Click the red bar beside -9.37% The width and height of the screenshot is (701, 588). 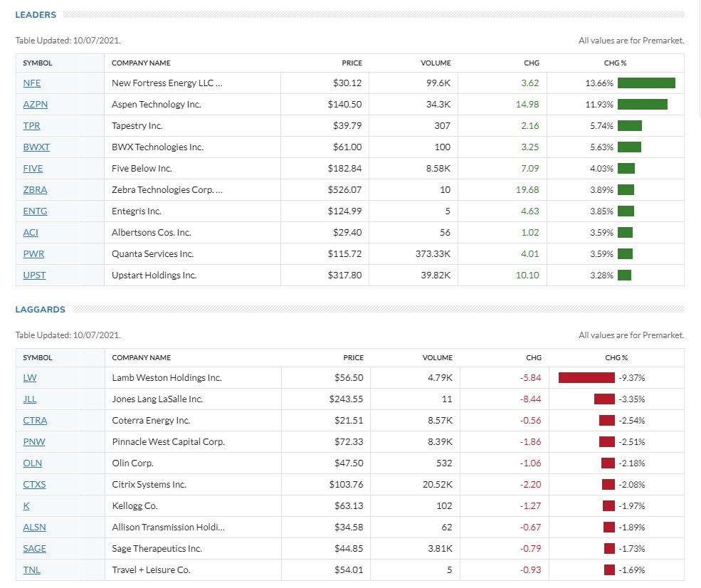(x=586, y=378)
